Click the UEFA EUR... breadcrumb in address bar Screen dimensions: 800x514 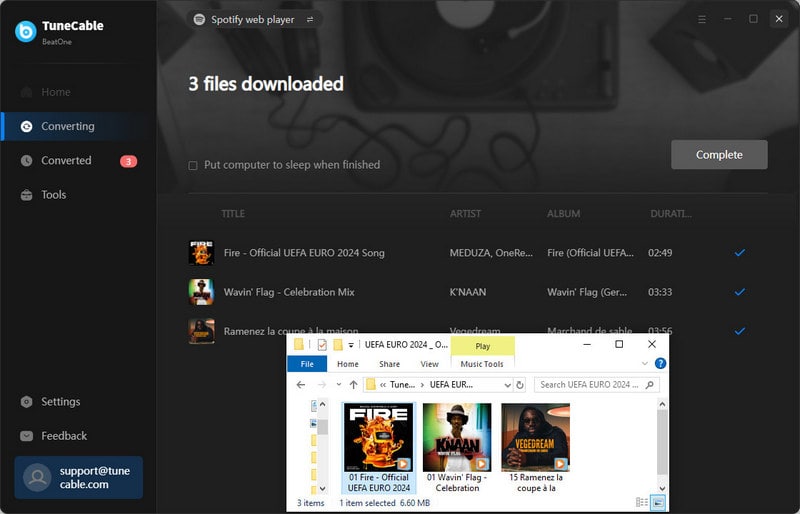tap(451, 385)
